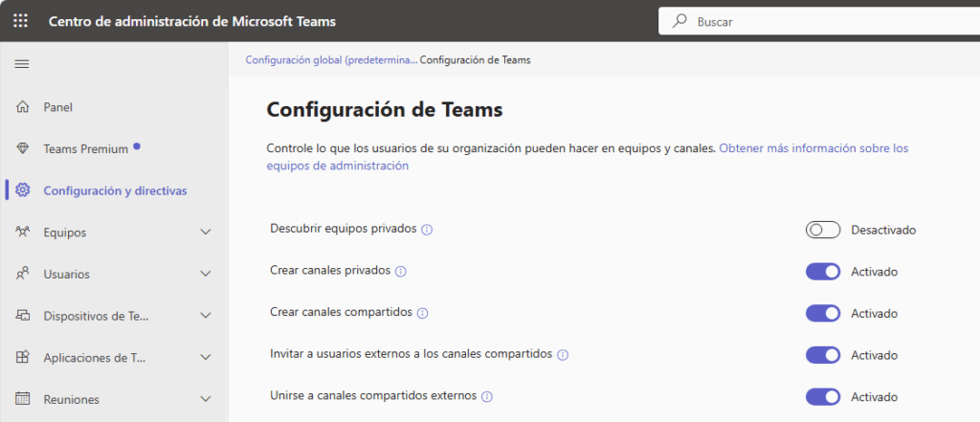Click info icon next to Descubrir equipos privados
The width and height of the screenshot is (980, 422).
(x=427, y=230)
